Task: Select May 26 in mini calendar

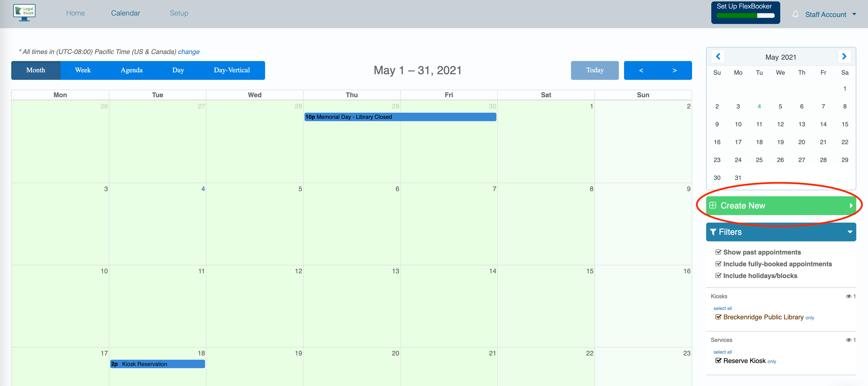Action: (780, 160)
